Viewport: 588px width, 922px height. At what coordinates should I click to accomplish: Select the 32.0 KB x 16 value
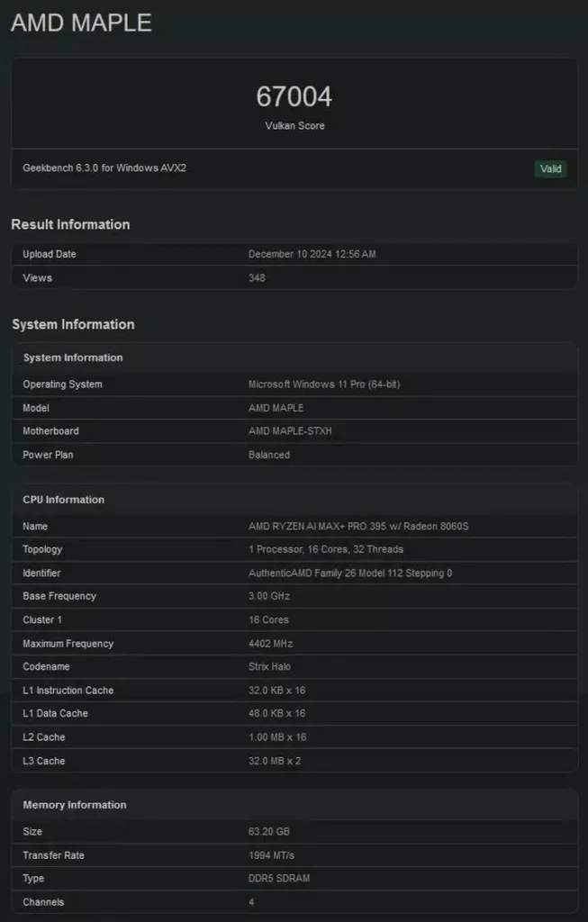tap(276, 691)
